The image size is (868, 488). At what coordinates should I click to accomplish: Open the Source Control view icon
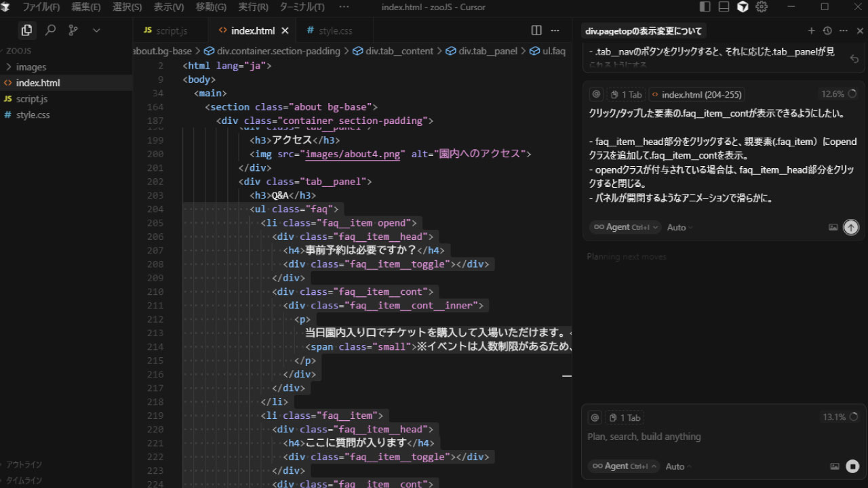coord(73,30)
